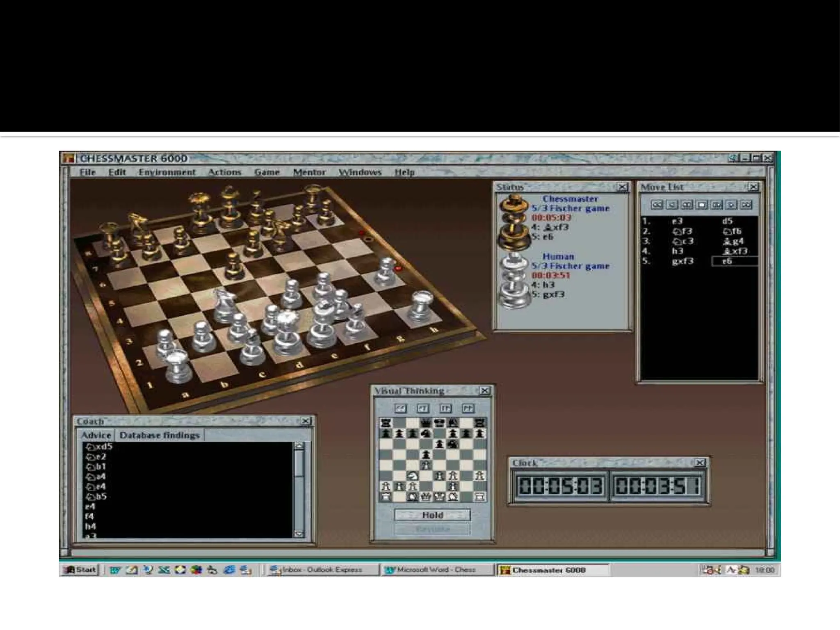Image resolution: width=840 pixels, height=630 pixels.
Task: Rewind Visual Thinking to the start
Action: click(x=400, y=408)
